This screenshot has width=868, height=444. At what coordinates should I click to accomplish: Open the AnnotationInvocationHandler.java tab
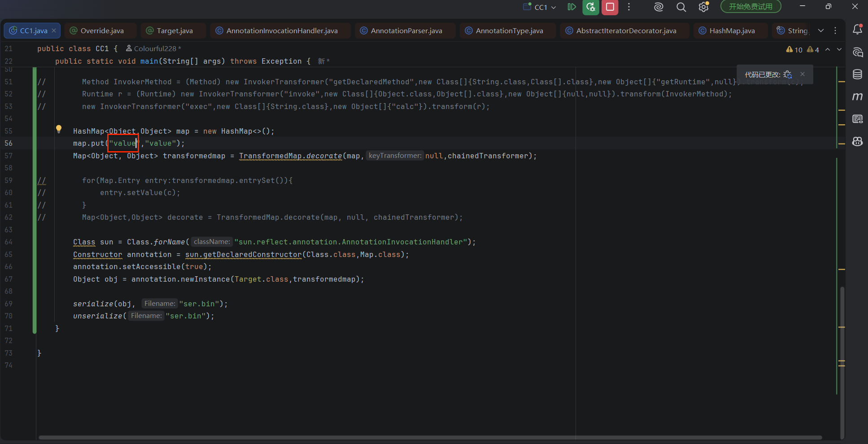point(280,30)
